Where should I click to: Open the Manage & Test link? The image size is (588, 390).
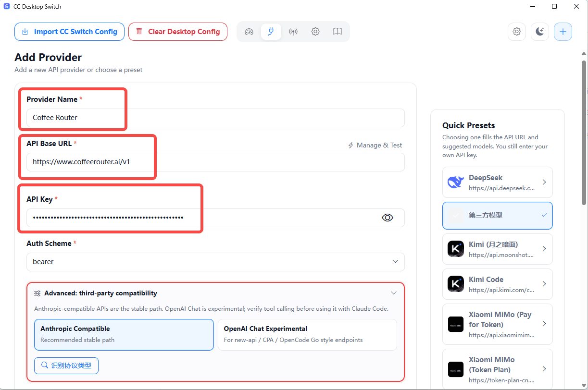click(375, 145)
